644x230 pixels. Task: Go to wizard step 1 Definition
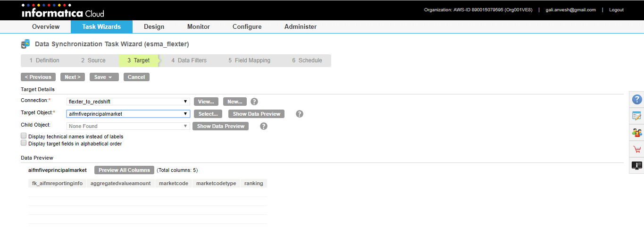tap(44, 60)
